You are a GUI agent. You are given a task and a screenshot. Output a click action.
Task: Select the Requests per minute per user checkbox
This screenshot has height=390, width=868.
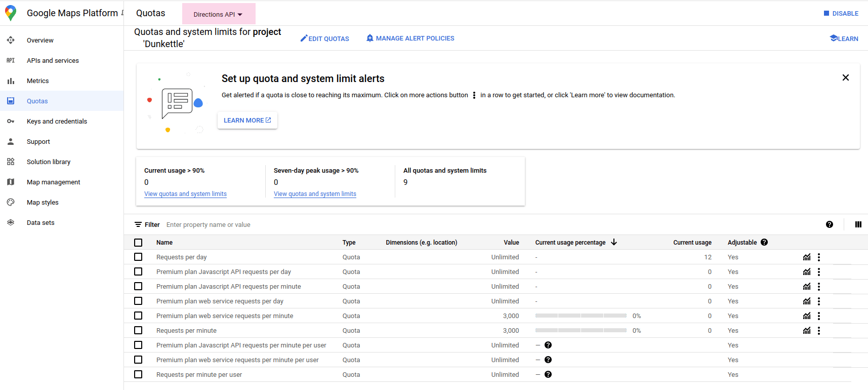[138, 375]
